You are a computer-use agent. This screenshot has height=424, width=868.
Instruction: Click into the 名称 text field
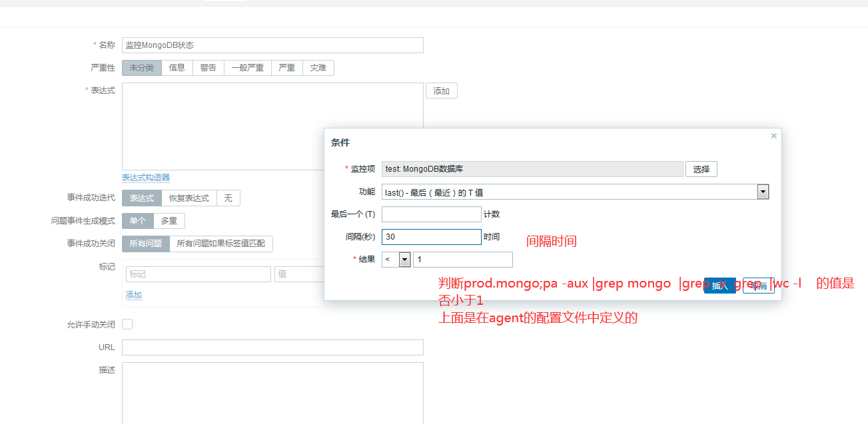[x=272, y=45]
